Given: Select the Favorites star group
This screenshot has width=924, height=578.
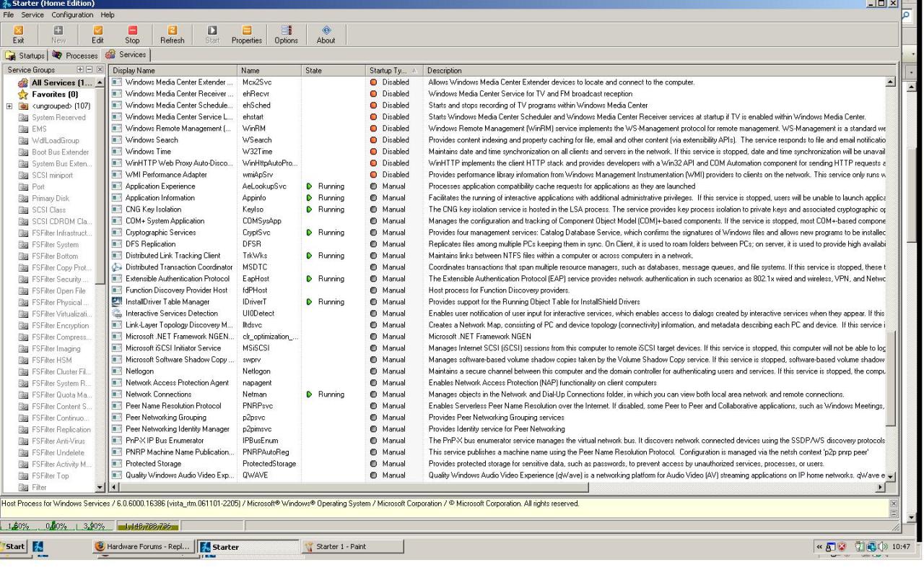Looking at the screenshot, I should pyautogui.click(x=53, y=95).
